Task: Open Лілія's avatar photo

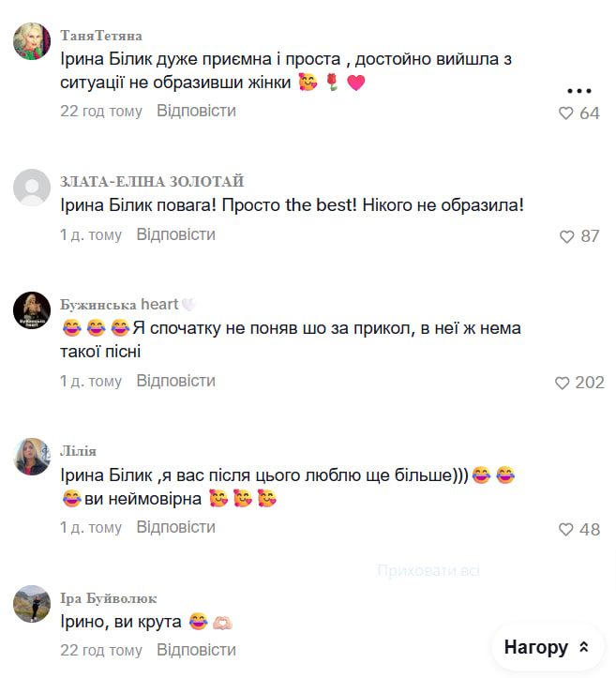Action: 32,457
